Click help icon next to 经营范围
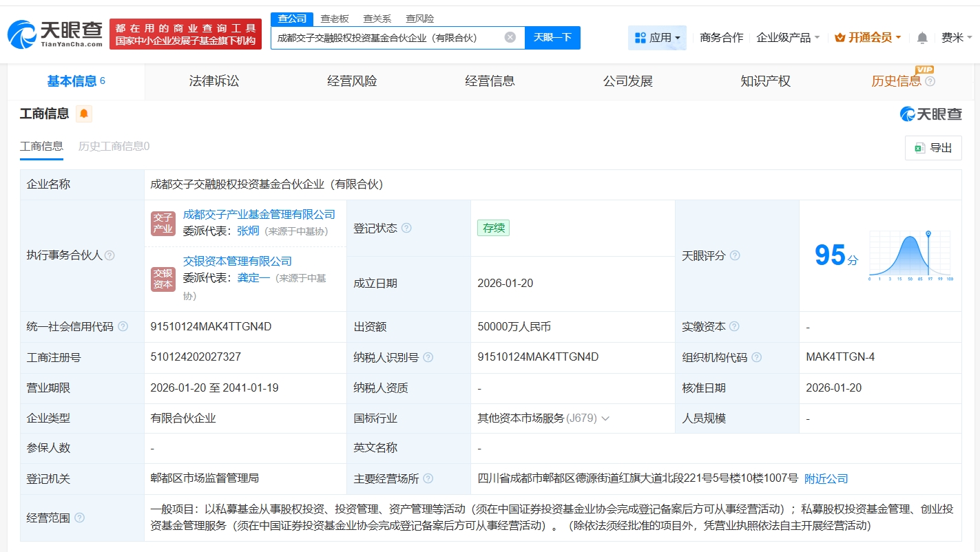Viewport: 980px width, 552px height. (79, 518)
